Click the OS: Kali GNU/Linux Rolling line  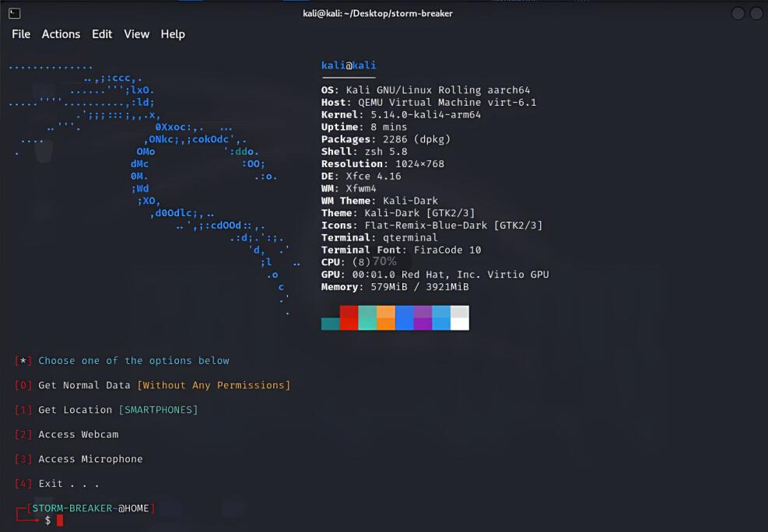click(x=426, y=90)
